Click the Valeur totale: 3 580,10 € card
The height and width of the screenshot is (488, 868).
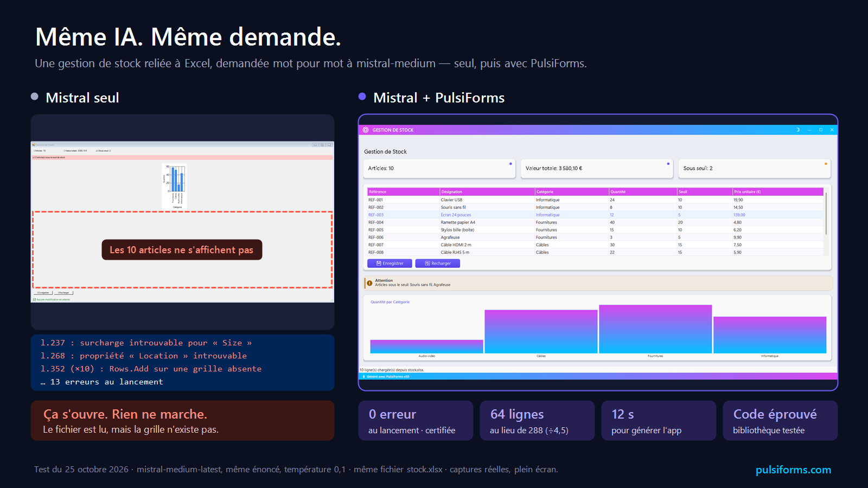(597, 169)
